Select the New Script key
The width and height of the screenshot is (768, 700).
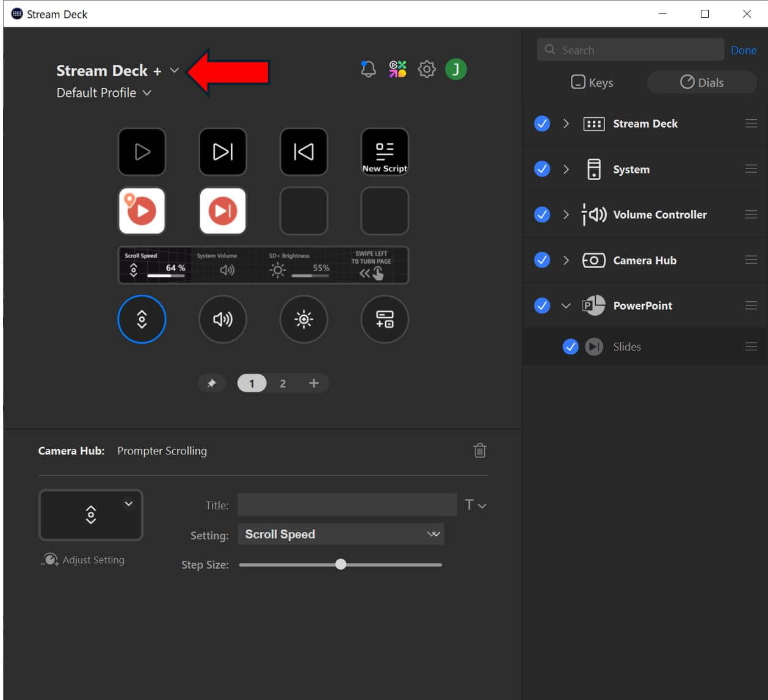click(x=385, y=151)
